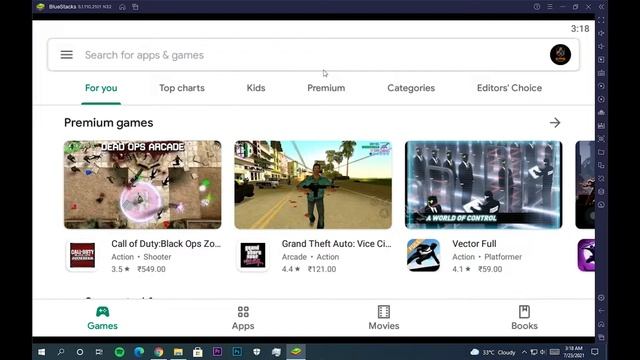Open the Vector Full game title

(474, 244)
